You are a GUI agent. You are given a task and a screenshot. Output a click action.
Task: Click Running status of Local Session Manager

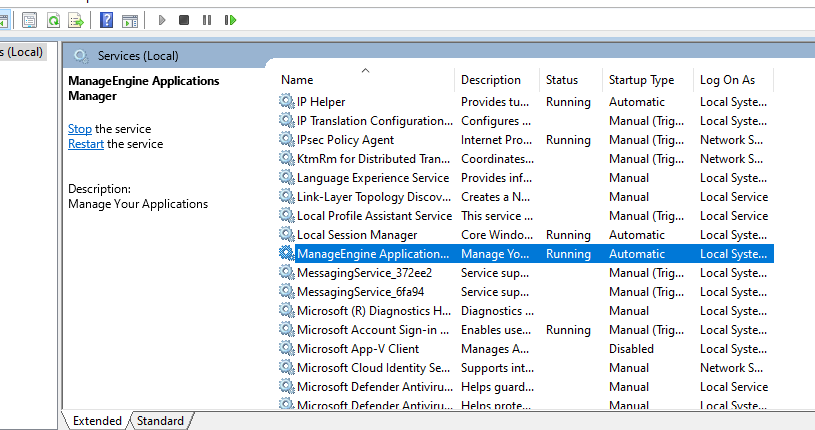(568, 235)
